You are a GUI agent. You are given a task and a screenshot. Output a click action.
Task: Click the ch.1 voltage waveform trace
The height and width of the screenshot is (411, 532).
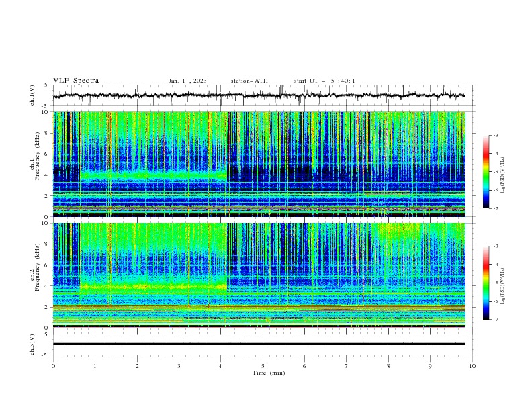point(259,95)
